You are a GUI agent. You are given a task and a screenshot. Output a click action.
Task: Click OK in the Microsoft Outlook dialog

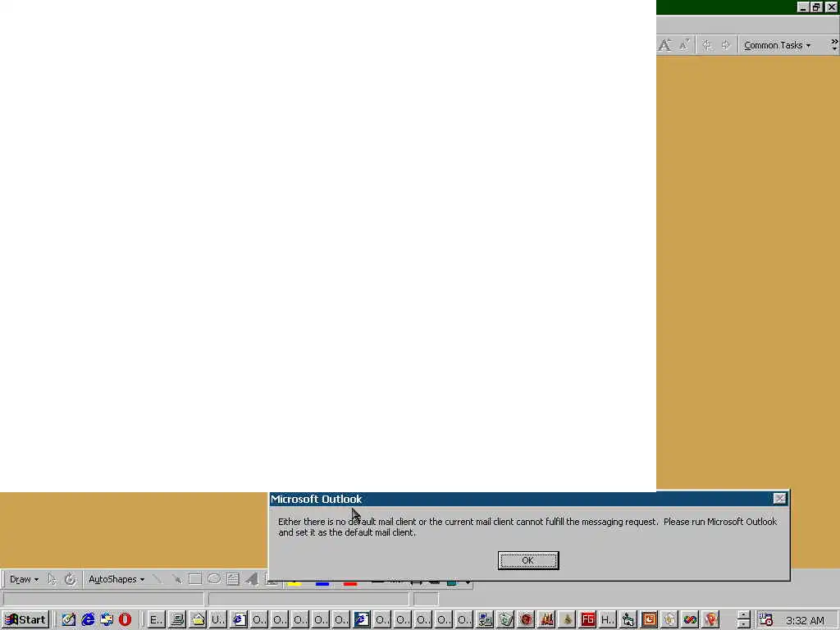tap(527, 560)
